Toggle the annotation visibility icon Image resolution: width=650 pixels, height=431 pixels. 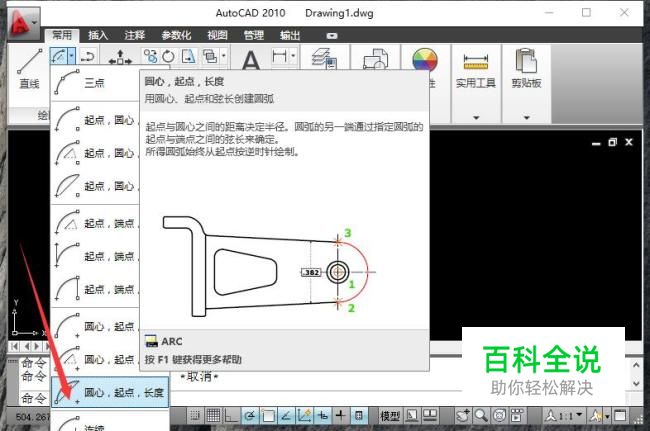point(596,415)
